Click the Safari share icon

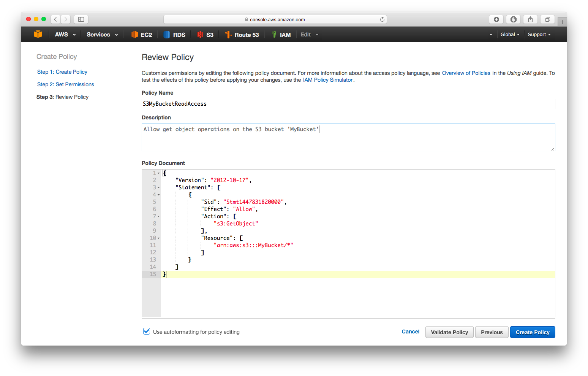point(530,19)
